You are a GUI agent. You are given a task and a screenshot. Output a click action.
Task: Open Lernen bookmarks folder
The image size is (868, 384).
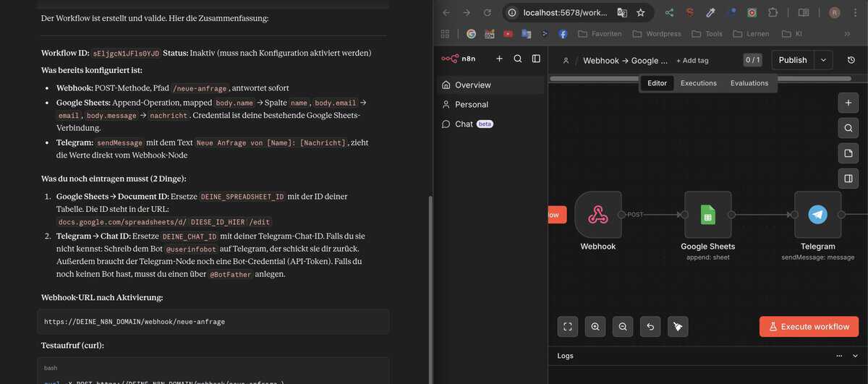pos(752,33)
